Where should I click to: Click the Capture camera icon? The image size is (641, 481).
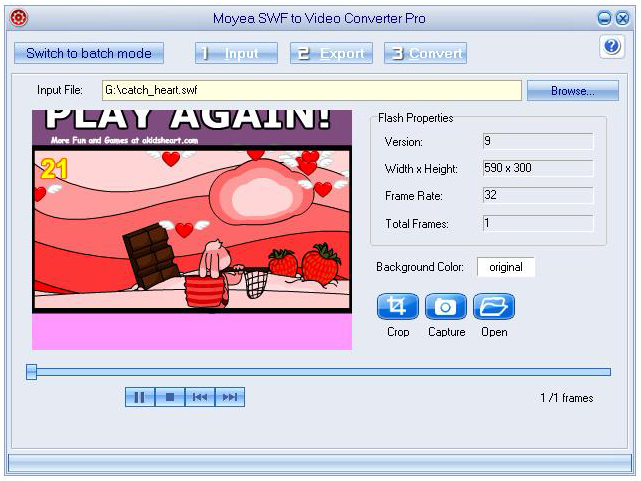pos(446,306)
